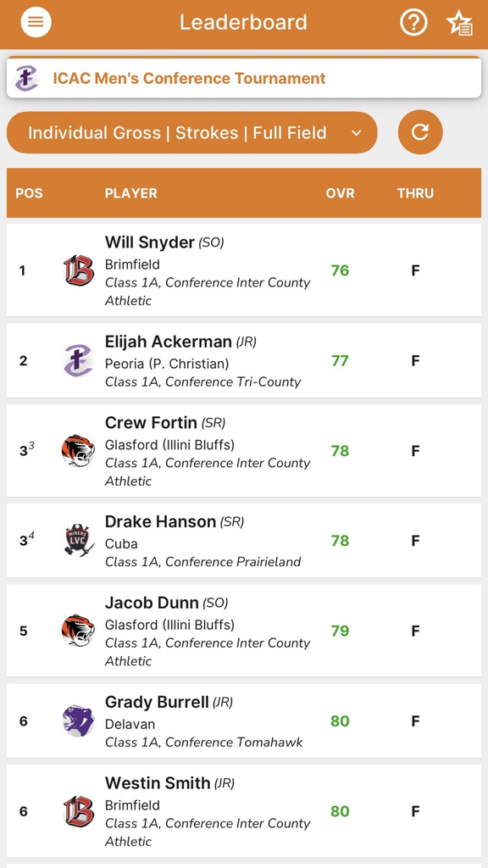Image resolution: width=488 pixels, height=868 pixels.
Task: View Elijah Ackerman's score of 77
Action: (x=340, y=361)
